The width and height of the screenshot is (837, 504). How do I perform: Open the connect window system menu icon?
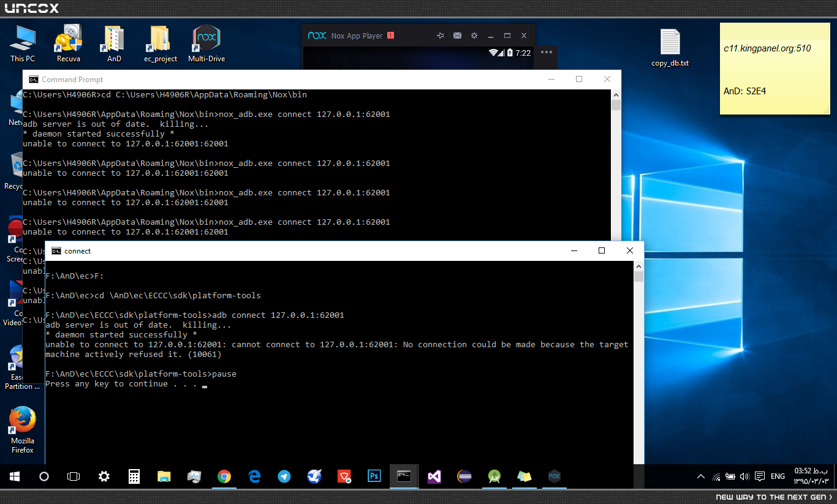(x=56, y=250)
